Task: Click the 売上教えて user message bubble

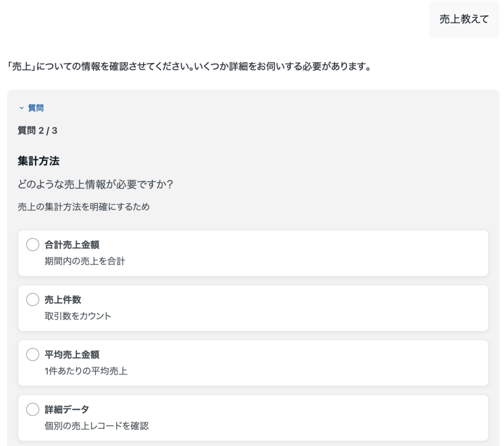Action: (464, 19)
